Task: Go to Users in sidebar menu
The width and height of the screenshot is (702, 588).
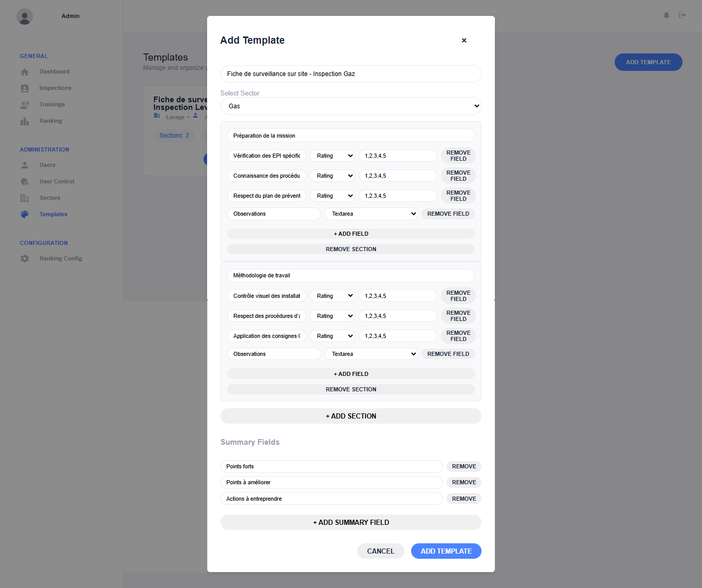Action: pyautogui.click(x=47, y=165)
